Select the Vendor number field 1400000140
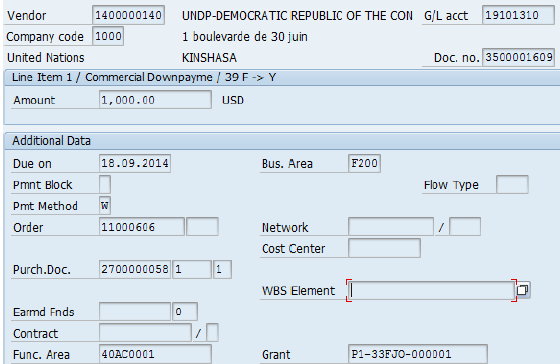 tap(128, 15)
